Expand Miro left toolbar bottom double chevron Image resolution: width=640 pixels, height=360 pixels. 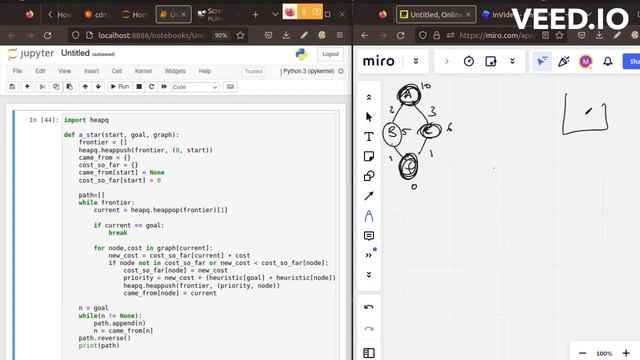click(x=369, y=275)
